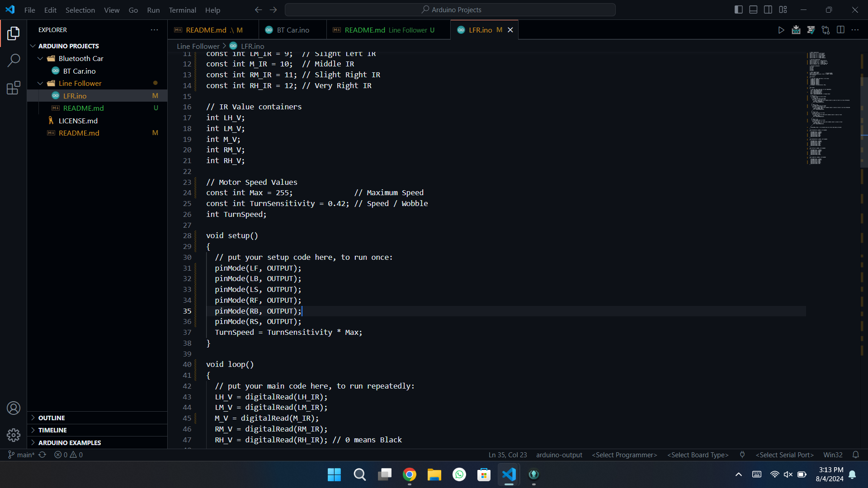The width and height of the screenshot is (868, 488).
Task: Open LICENSE.md in the explorer
Action: [x=78, y=121]
